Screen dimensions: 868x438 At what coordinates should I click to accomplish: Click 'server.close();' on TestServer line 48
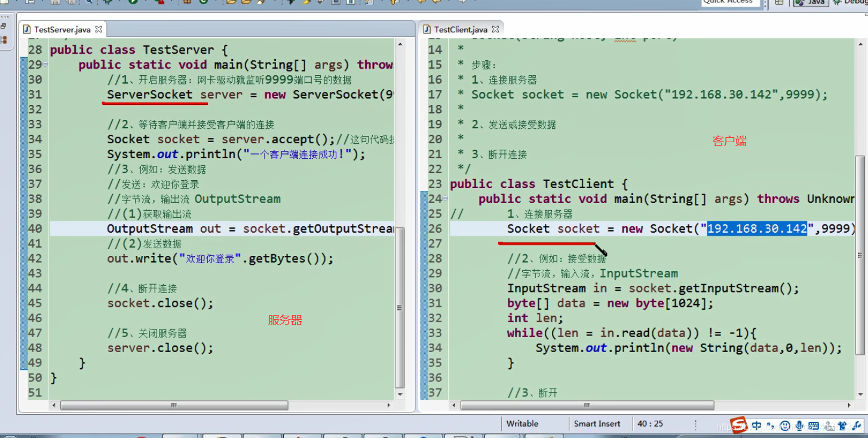click(x=160, y=348)
